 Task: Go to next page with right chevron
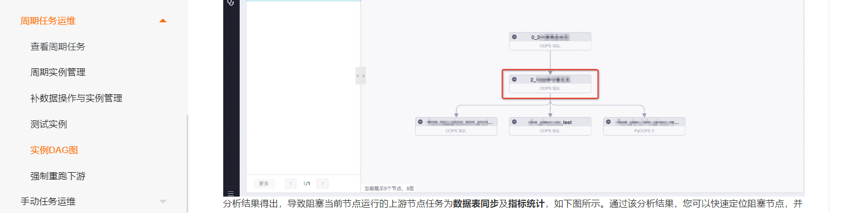pyautogui.click(x=322, y=183)
